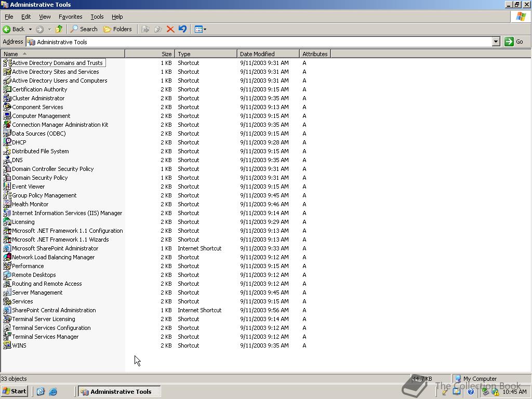The image size is (532, 399).
Task: Click the taskbar clock showing 10:45 AM
Action: point(515,392)
